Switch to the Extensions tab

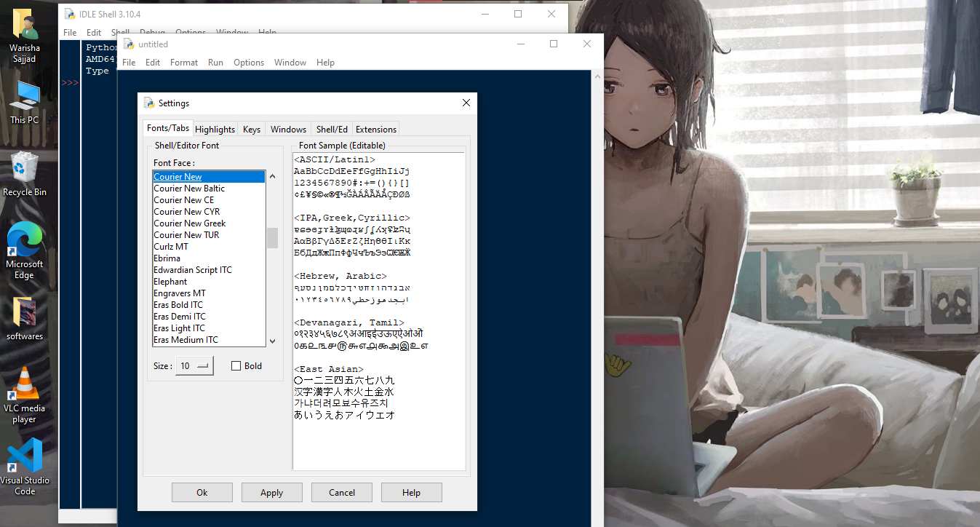tap(376, 130)
